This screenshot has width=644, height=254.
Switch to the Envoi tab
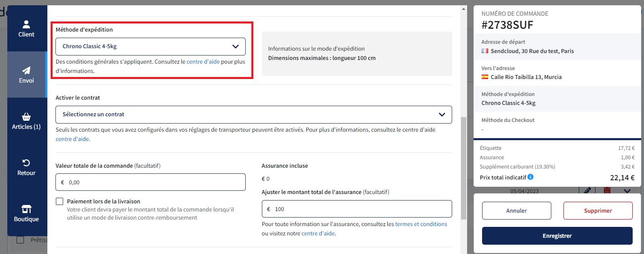26,75
